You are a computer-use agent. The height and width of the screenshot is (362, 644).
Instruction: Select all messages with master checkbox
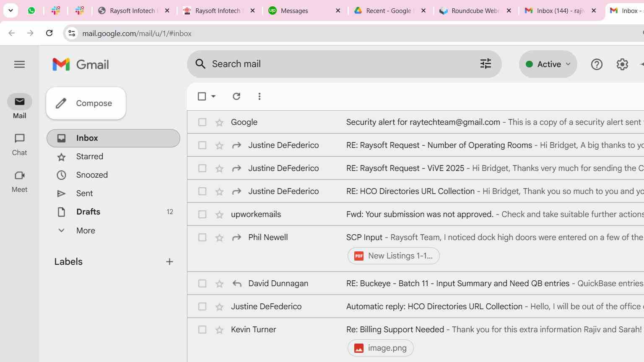202,96
